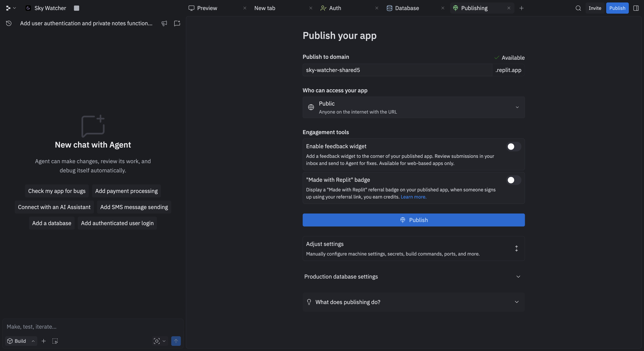Open chat history clock icon
Viewport: 644px width, 351px height.
[x=9, y=23]
